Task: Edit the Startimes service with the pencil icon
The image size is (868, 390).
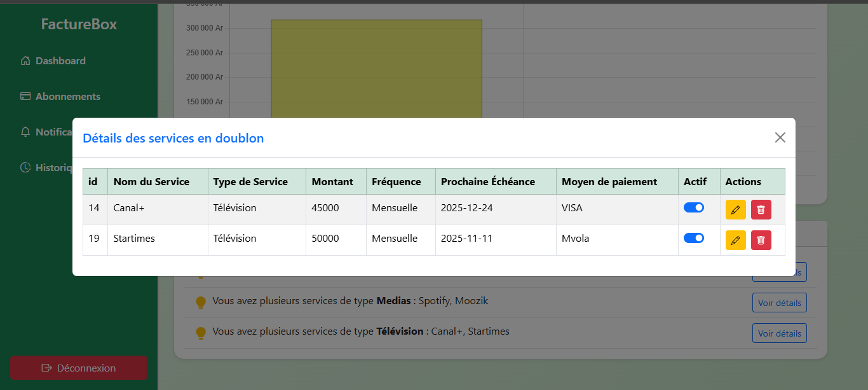Action: pos(736,240)
